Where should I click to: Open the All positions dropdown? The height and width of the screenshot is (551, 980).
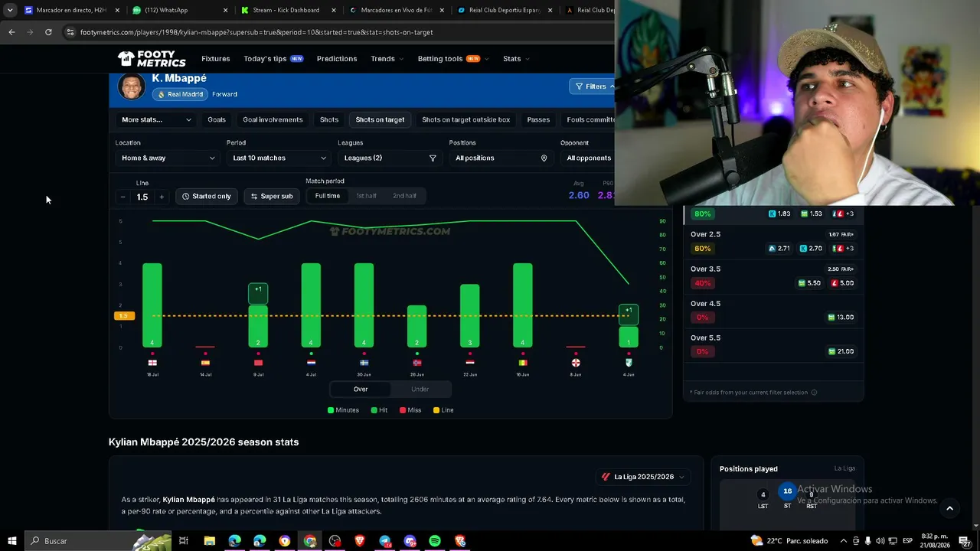pyautogui.click(x=500, y=158)
